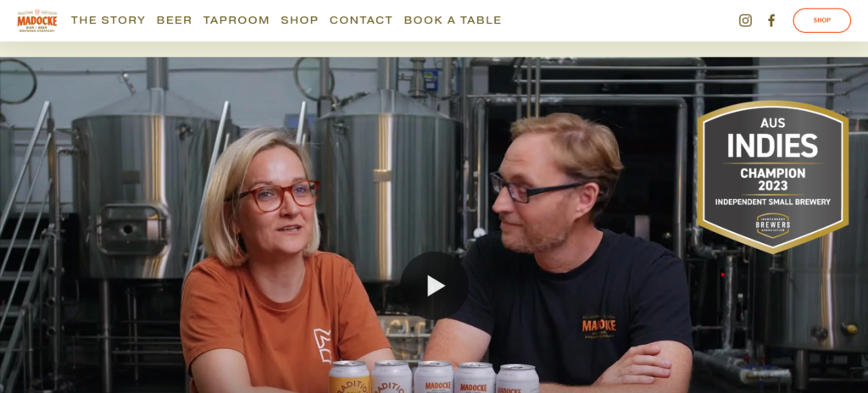Go to the Beer menu item
This screenshot has width=868, height=393.
coord(174,20)
